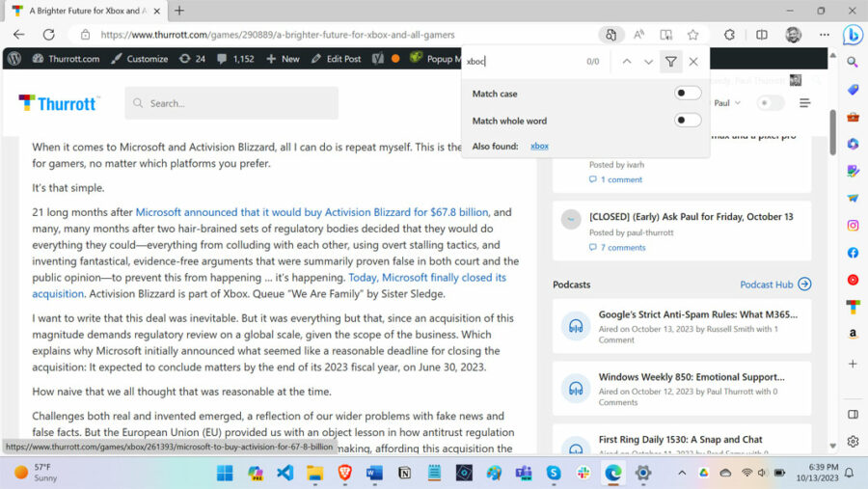Open browser Extensions icon

tap(730, 35)
